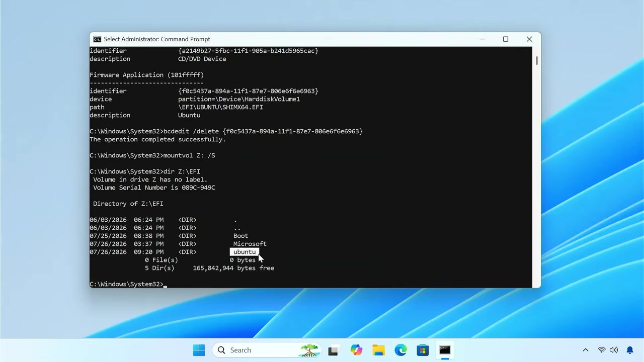The width and height of the screenshot is (644, 362).
Task: Click the taskbar Search box
Action: (267, 350)
